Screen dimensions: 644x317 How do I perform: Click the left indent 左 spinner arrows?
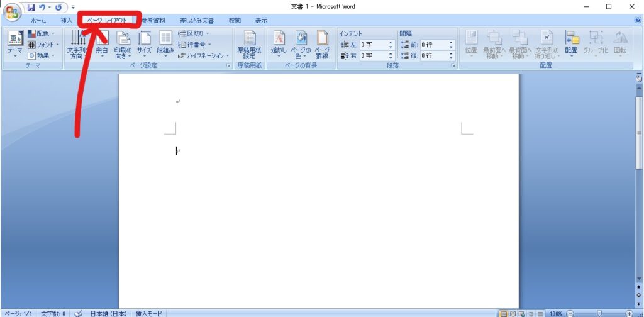coord(391,45)
